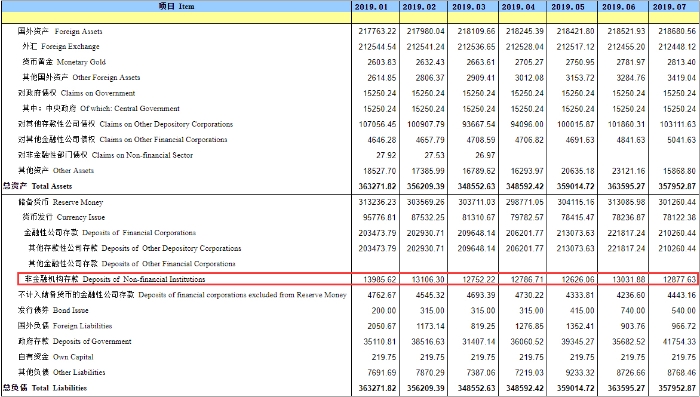Click Deposits of Other Depository Corporations label
The height and width of the screenshot is (397, 700).
(x=135, y=248)
